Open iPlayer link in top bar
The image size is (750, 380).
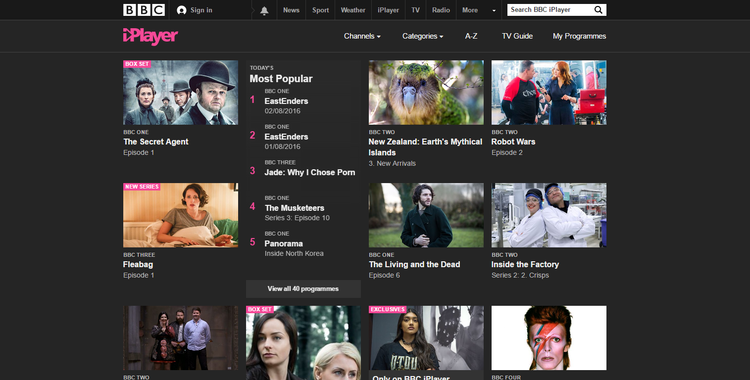coord(388,10)
